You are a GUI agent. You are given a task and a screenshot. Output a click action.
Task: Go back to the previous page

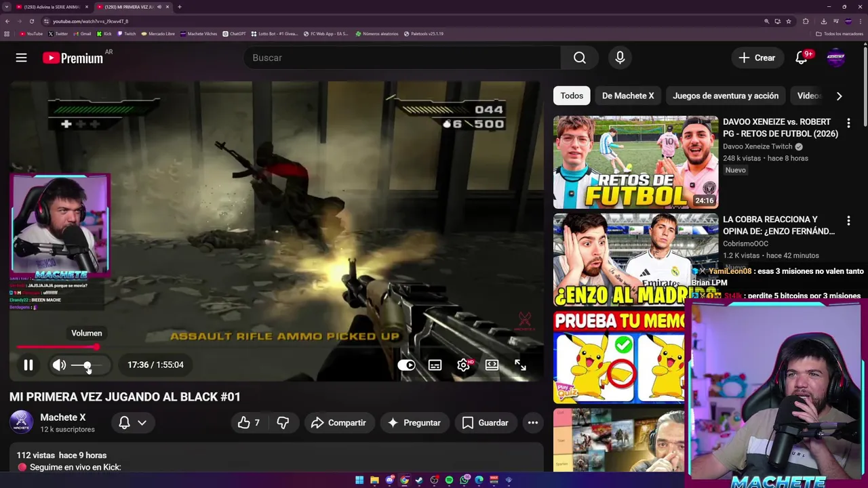point(7,21)
